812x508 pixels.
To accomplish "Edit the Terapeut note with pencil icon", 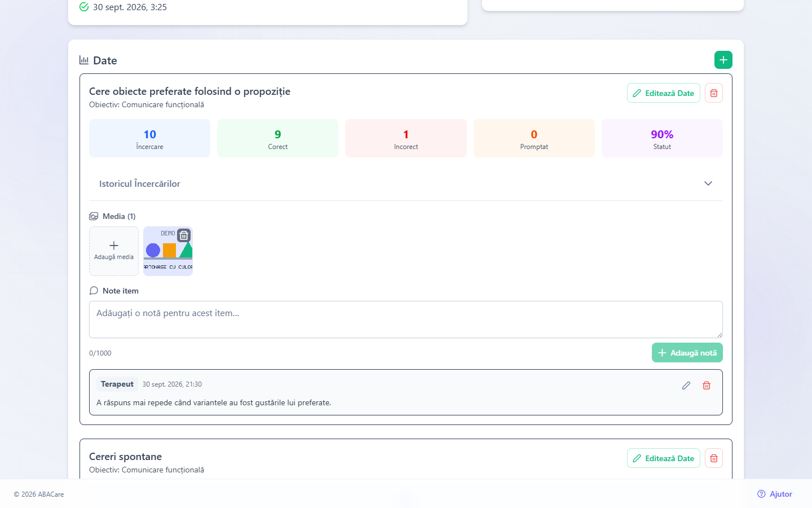I will (686, 386).
